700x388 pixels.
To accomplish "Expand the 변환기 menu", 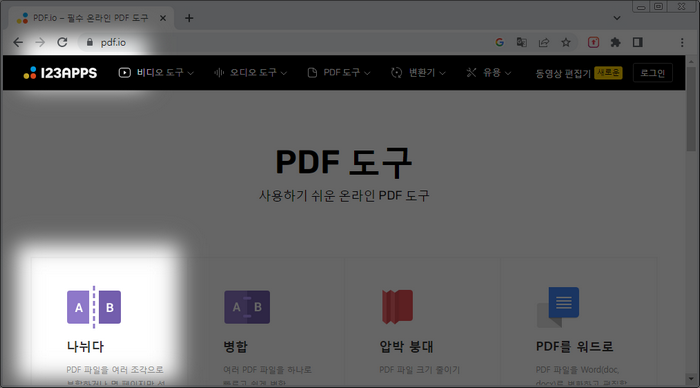I will (x=418, y=73).
